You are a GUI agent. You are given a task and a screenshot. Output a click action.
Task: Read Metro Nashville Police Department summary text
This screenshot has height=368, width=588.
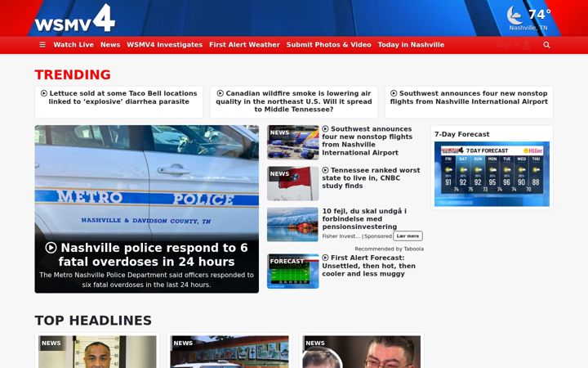(147, 280)
